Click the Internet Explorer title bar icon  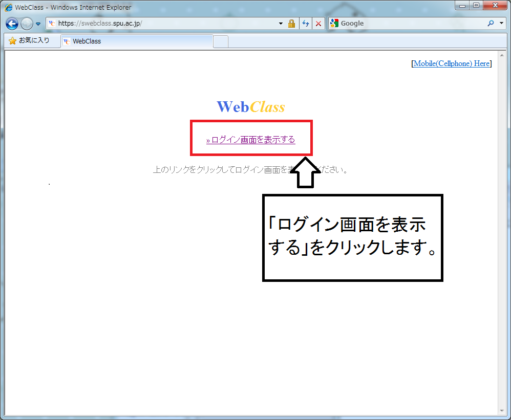pos(9,7)
